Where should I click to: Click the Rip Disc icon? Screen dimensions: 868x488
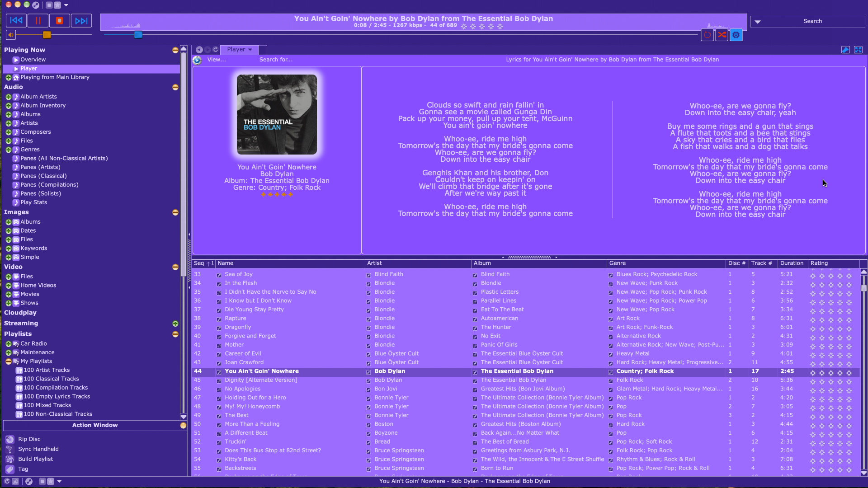coord(10,439)
